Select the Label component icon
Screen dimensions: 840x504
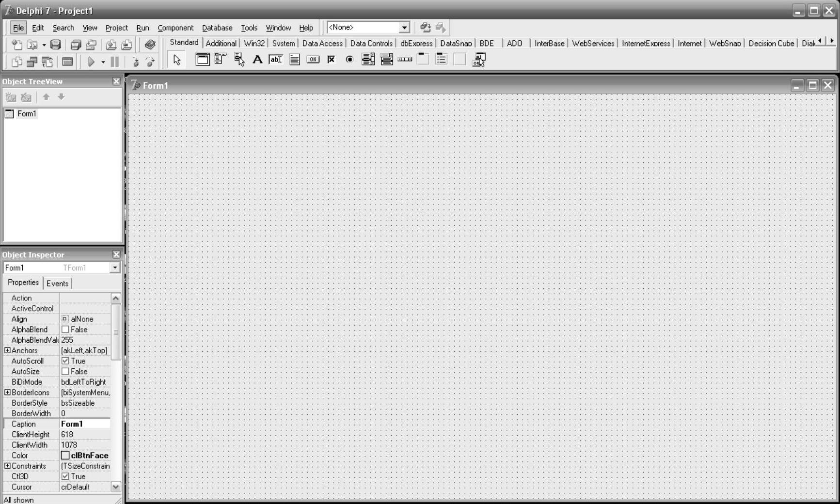click(257, 60)
